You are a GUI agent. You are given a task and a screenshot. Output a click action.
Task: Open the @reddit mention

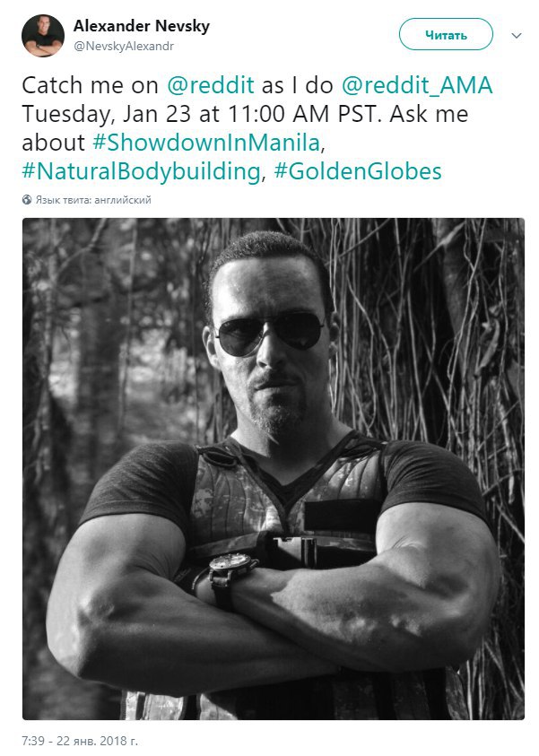tap(210, 85)
